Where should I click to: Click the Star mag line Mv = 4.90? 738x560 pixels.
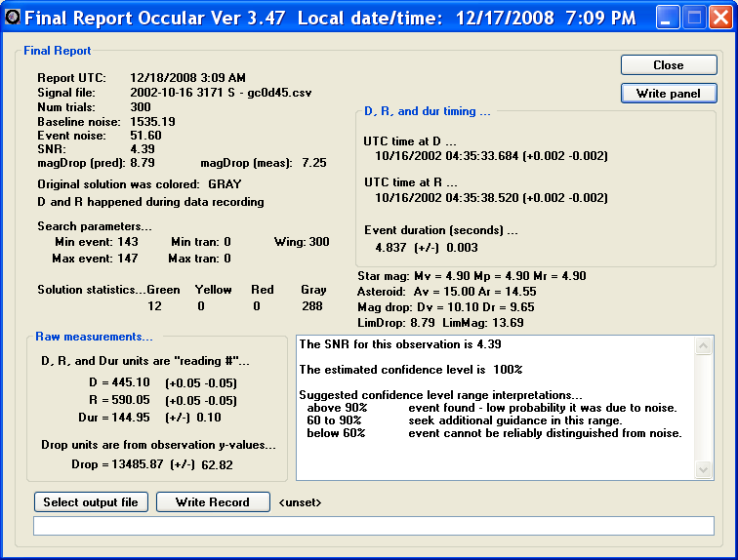(471, 275)
